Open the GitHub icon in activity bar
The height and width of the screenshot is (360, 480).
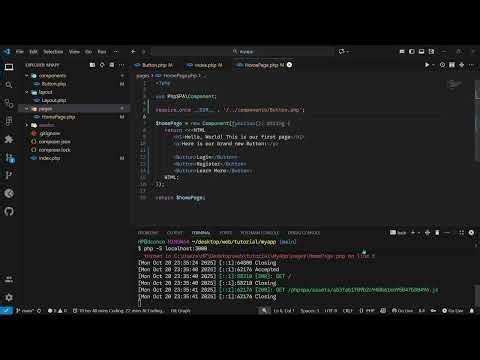coord(9,211)
